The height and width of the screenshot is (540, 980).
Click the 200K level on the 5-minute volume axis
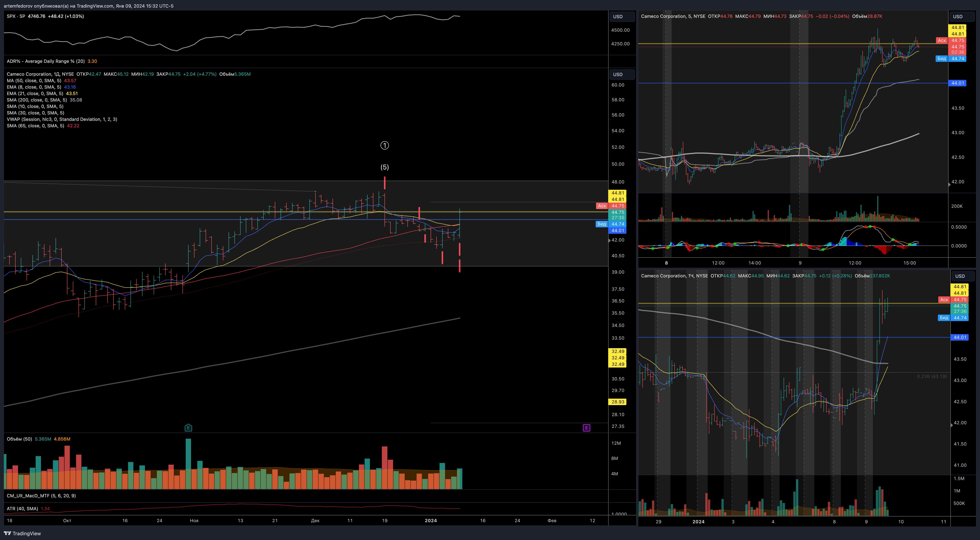pos(957,206)
